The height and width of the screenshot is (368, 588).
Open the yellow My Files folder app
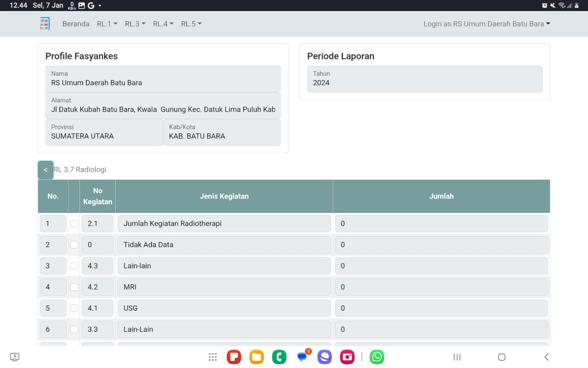click(x=256, y=357)
